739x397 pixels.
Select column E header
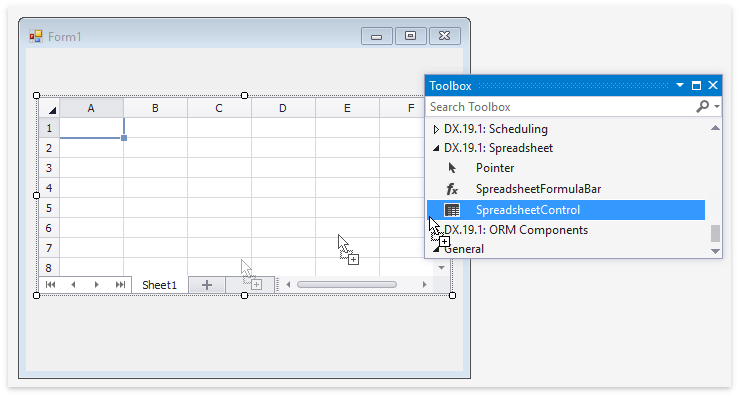pos(347,108)
